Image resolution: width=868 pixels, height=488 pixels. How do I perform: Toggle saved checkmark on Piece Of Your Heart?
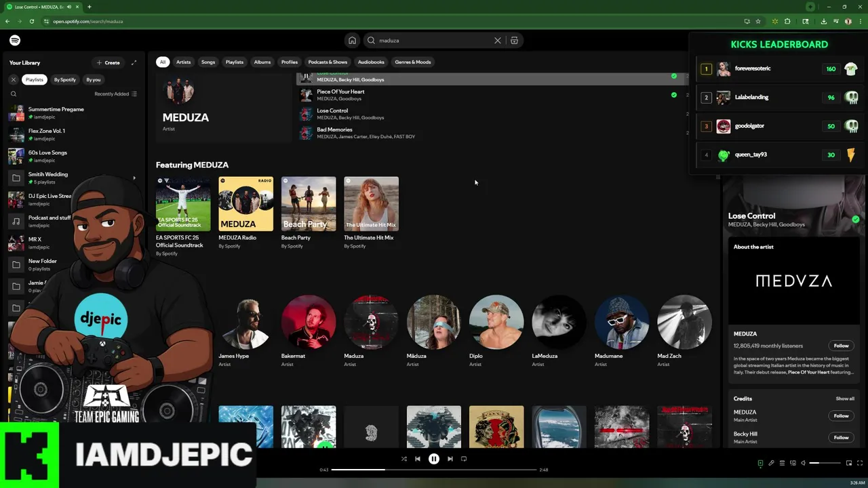click(673, 95)
